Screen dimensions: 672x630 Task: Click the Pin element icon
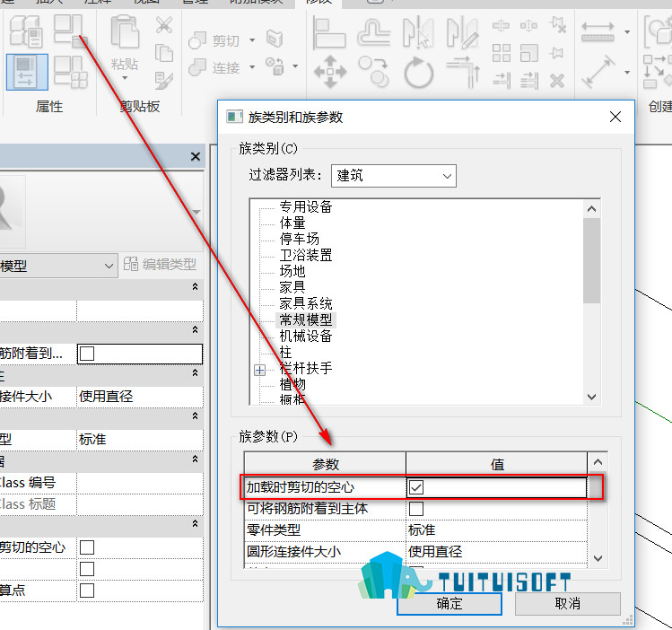pos(557,53)
